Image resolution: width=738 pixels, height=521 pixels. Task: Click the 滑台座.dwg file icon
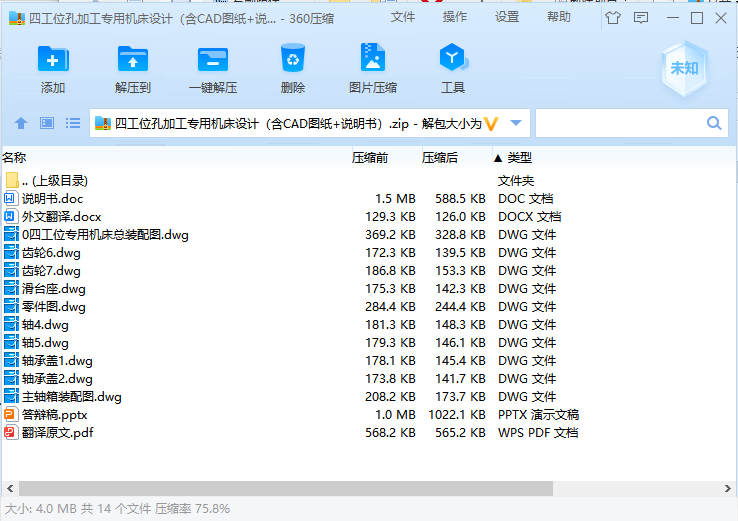click(x=11, y=289)
